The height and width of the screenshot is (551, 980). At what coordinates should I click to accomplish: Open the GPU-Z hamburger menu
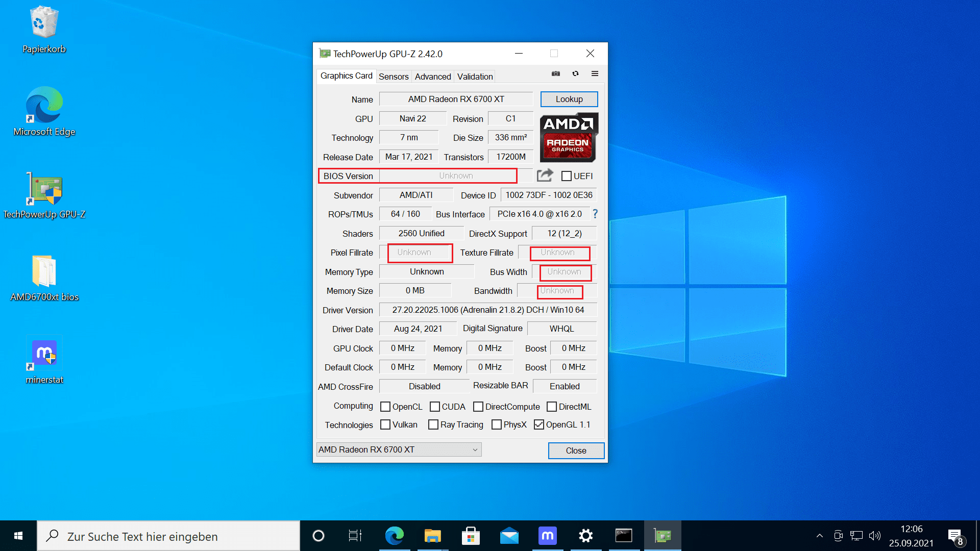595,73
